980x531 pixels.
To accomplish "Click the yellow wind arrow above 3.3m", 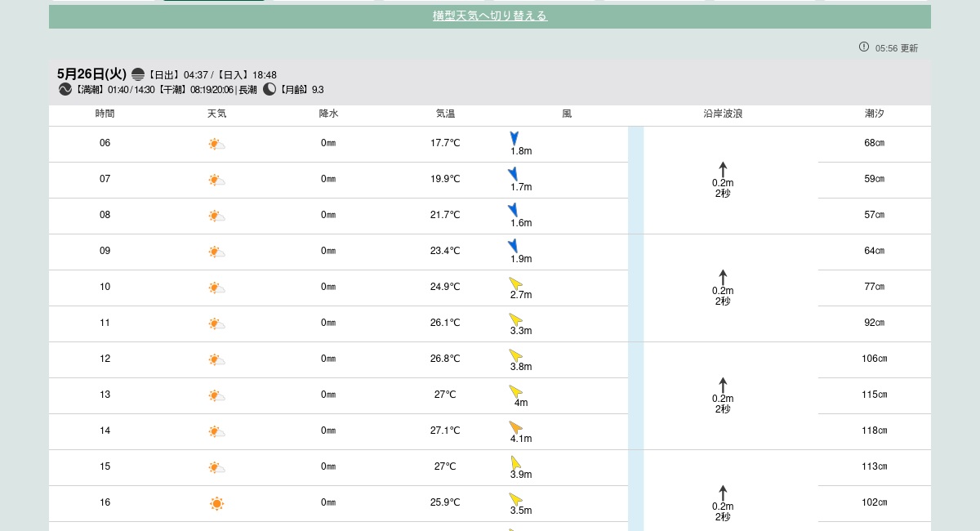I will click(x=516, y=319).
